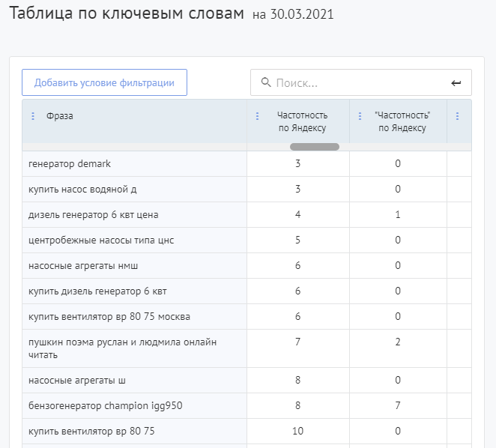Click the magnifier icon in search box
Viewport: 496px width, 448px height.
(x=264, y=83)
